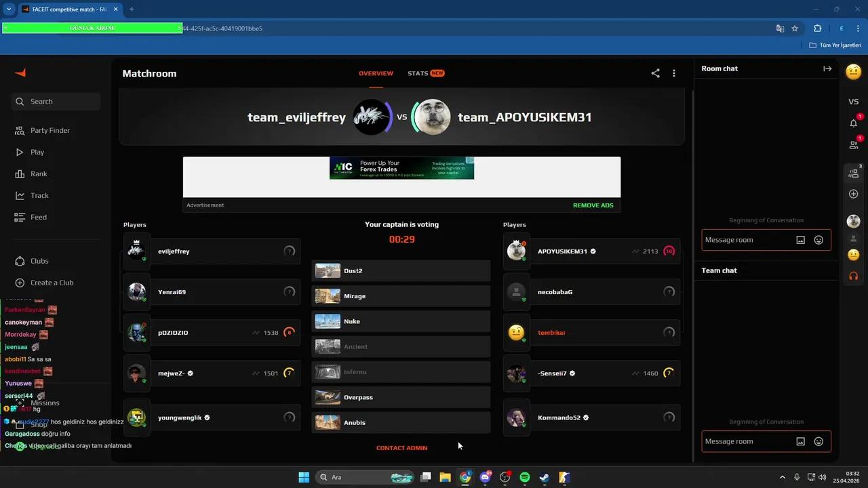The height and width of the screenshot is (488, 868).
Task: Bookmark this page with the star icon
Action: pos(795,28)
